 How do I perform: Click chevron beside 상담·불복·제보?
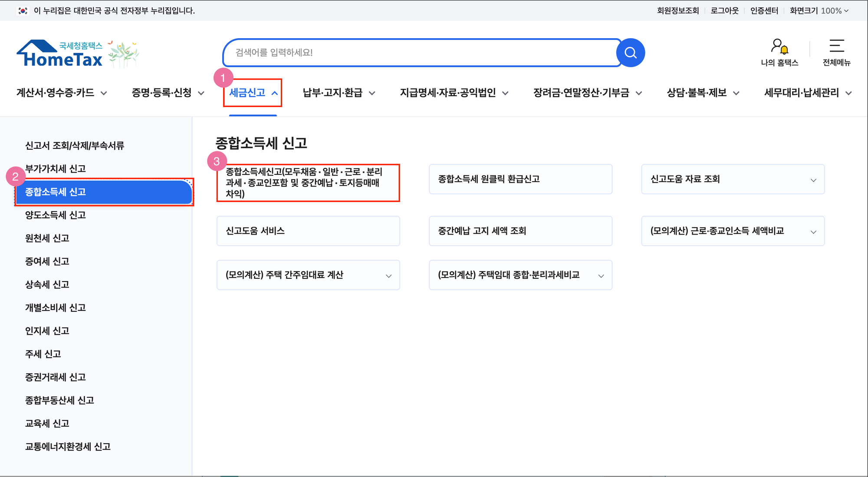point(736,93)
